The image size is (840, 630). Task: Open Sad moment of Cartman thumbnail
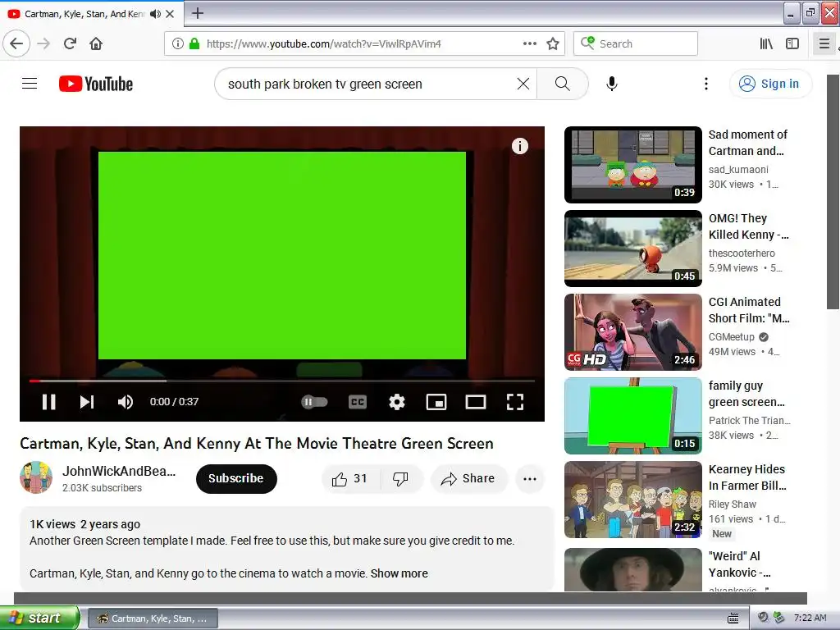tap(633, 164)
